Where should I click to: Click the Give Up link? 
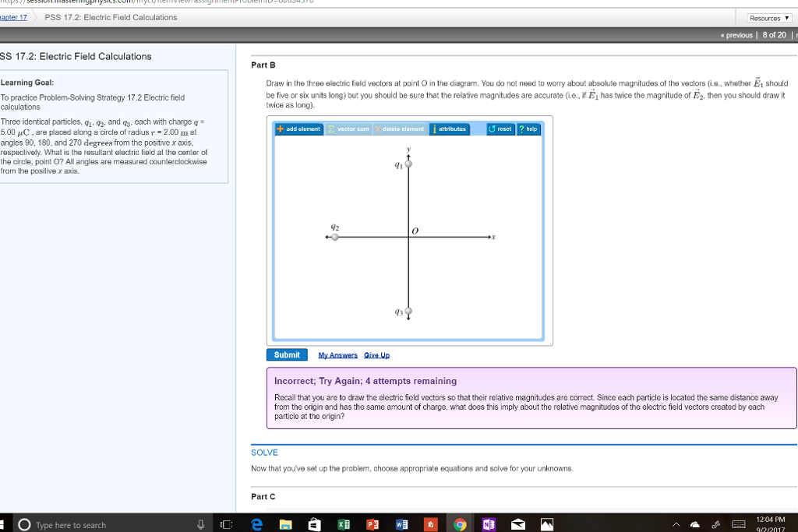(377, 354)
